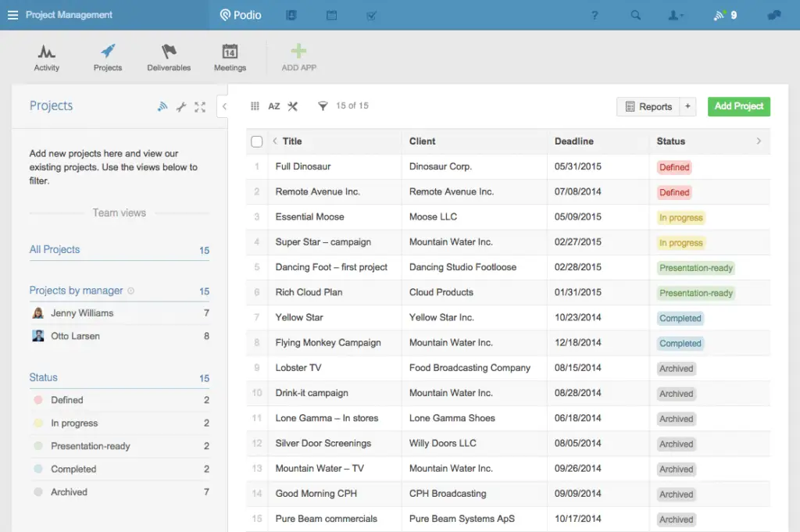Open the user account dropdown in top bar
The image size is (800, 532).
click(x=676, y=16)
